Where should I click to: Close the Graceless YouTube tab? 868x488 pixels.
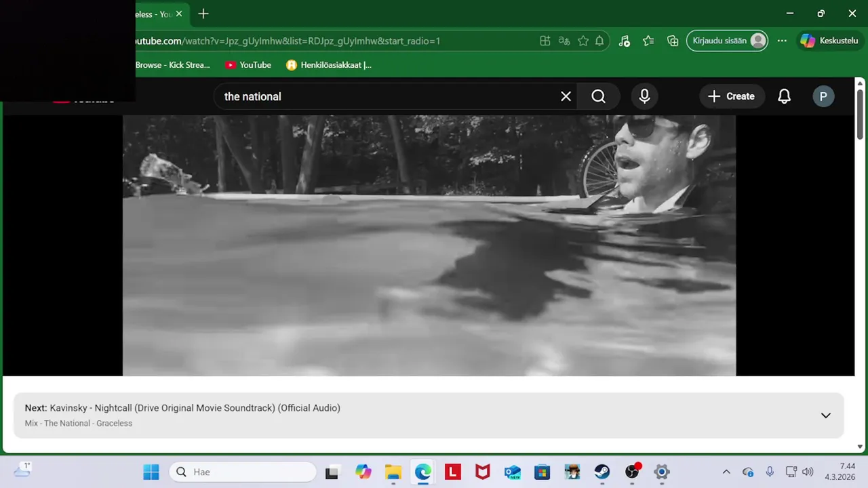click(x=178, y=14)
